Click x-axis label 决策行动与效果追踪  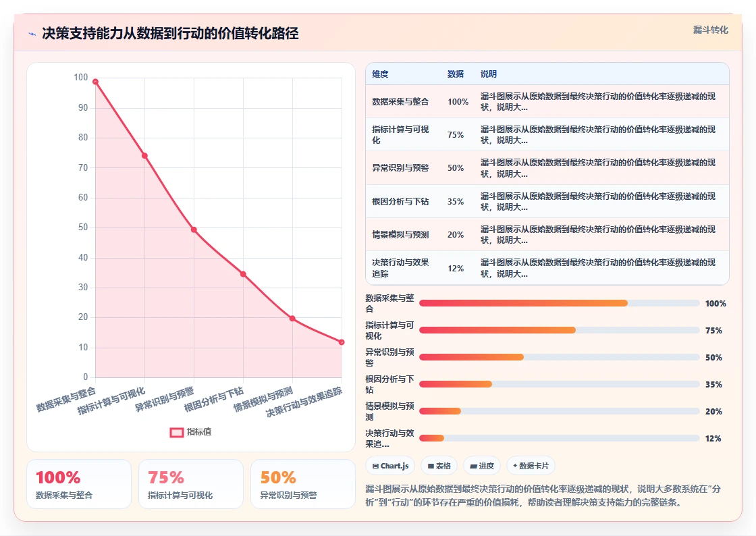click(304, 401)
